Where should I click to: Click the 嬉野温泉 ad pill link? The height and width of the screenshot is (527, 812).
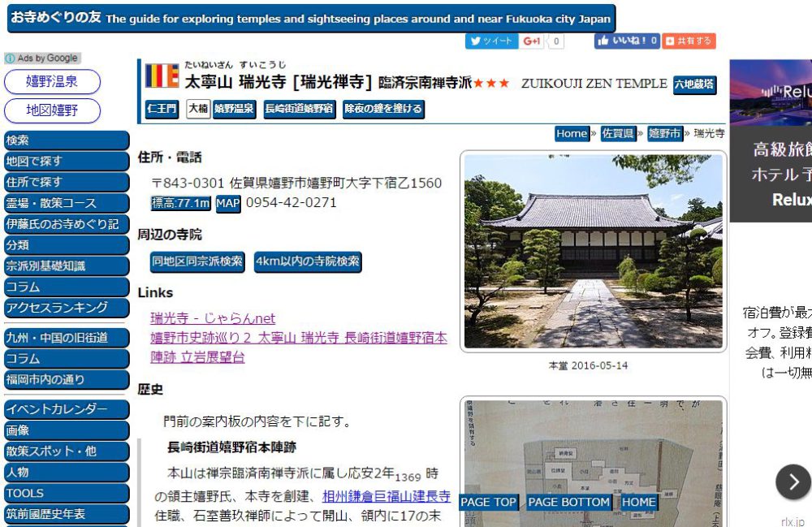click(52, 82)
